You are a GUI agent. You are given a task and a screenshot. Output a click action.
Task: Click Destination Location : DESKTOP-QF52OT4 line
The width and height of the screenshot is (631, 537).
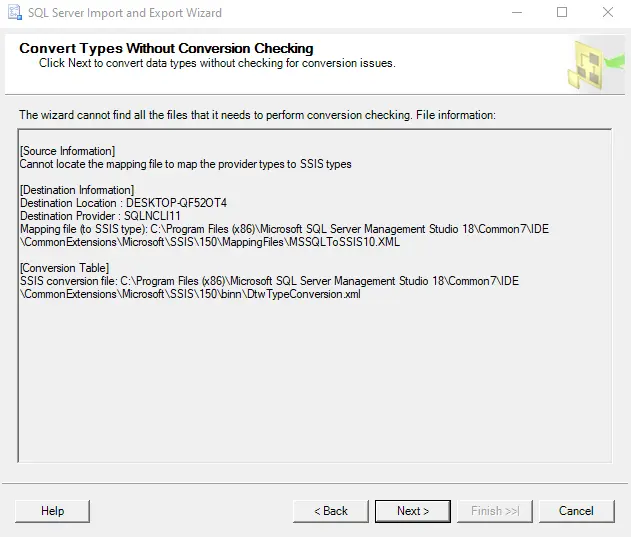(x=124, y=203)
